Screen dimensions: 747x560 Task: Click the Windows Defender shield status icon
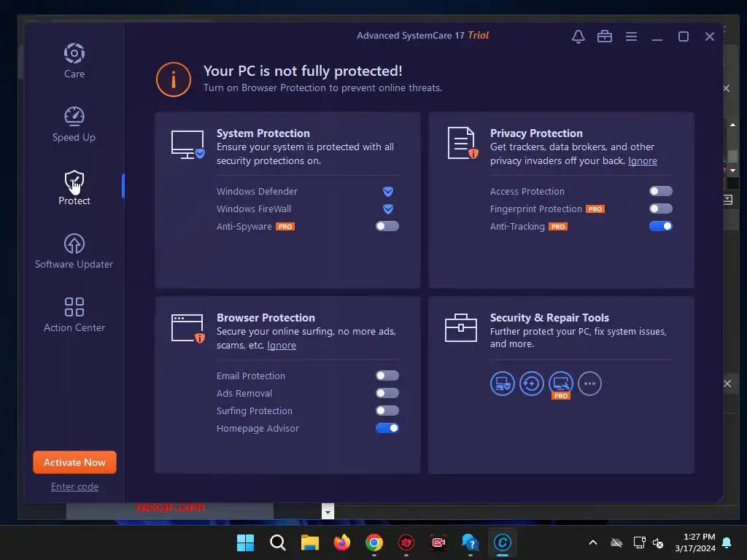[388, 192]
